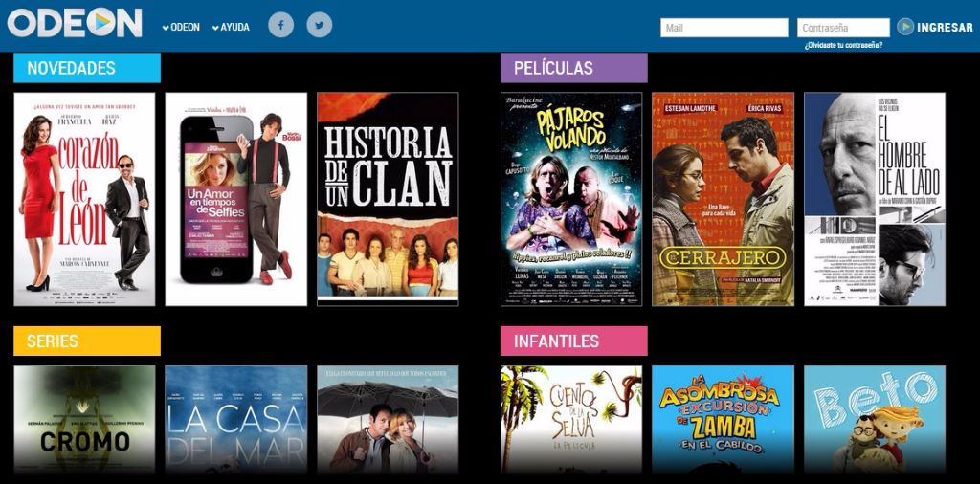The image size is (980, 484).
Task: Select Un Amor en tiempos de Selfies poster
Action: click(236, 199)
